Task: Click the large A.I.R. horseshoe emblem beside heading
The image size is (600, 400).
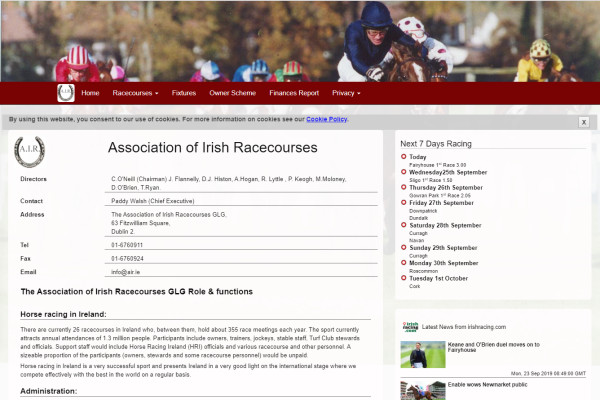Action: (29, 152)
